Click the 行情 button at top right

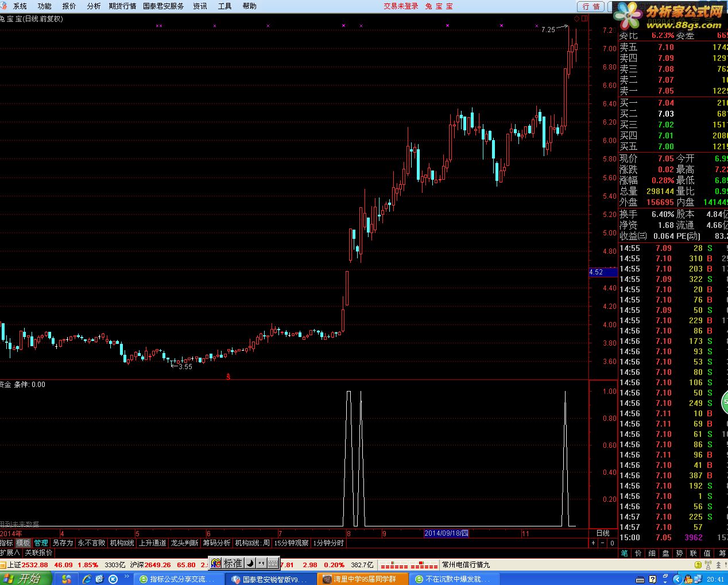click(x=591, y=6)
